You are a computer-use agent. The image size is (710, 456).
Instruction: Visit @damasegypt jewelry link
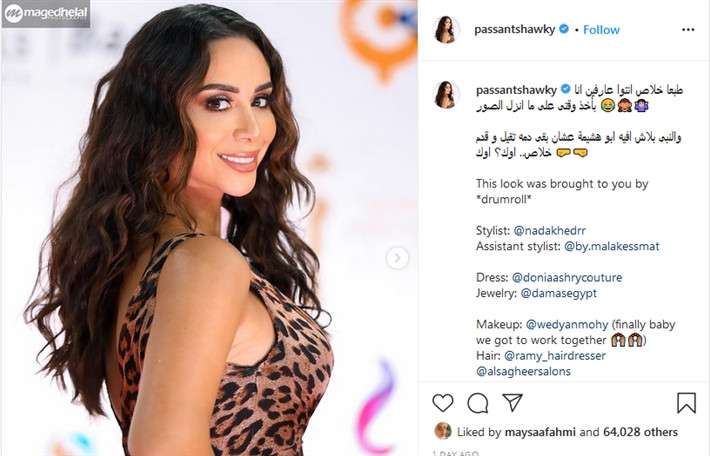558,293
